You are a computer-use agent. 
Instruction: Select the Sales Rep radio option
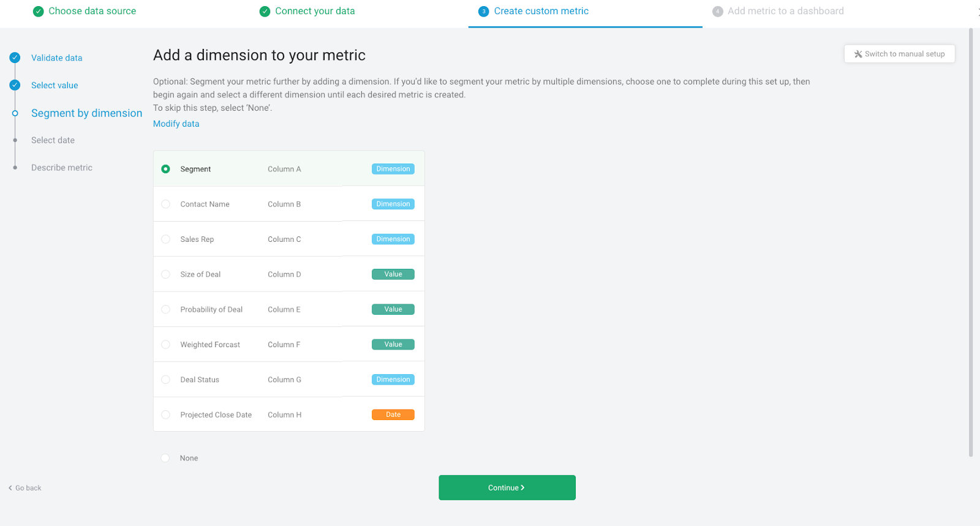coord(165,239)
